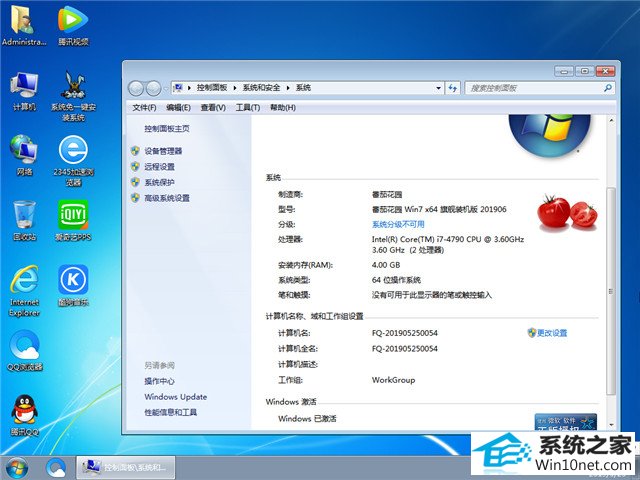Open the 查看(V) menu
The height and width of the screenshot is (480, 640).
213,107
